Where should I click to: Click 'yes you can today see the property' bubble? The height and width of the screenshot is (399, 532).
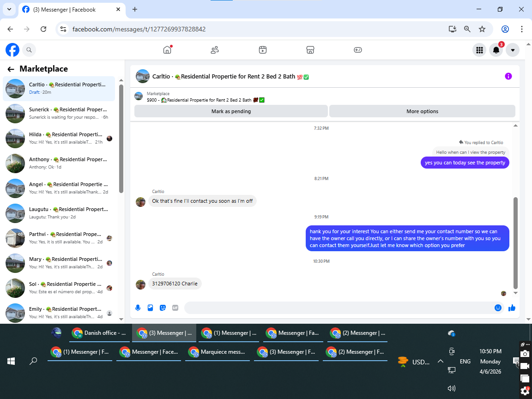click(x=465, y=163)
